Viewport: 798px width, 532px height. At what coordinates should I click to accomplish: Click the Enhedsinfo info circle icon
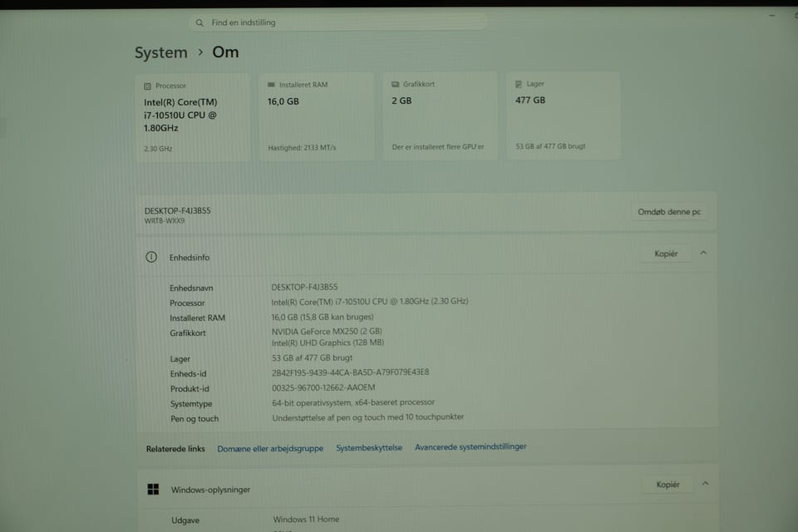pyautogui.click(x=151, y=257)
